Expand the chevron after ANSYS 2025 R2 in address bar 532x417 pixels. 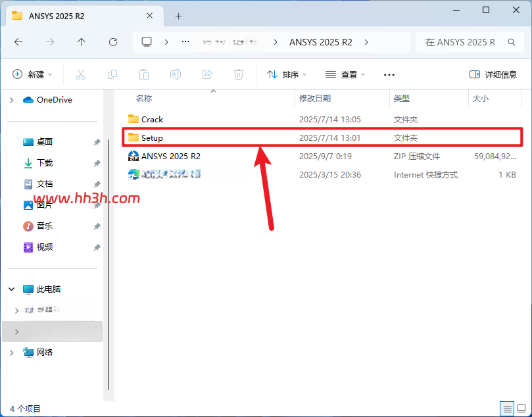(x=366, y=42)
